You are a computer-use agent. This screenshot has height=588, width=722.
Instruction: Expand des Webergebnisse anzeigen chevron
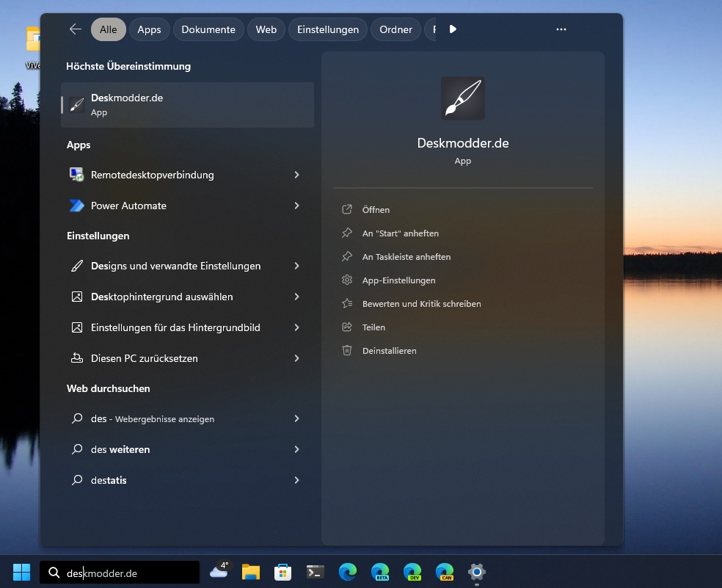tap(297, 419)
